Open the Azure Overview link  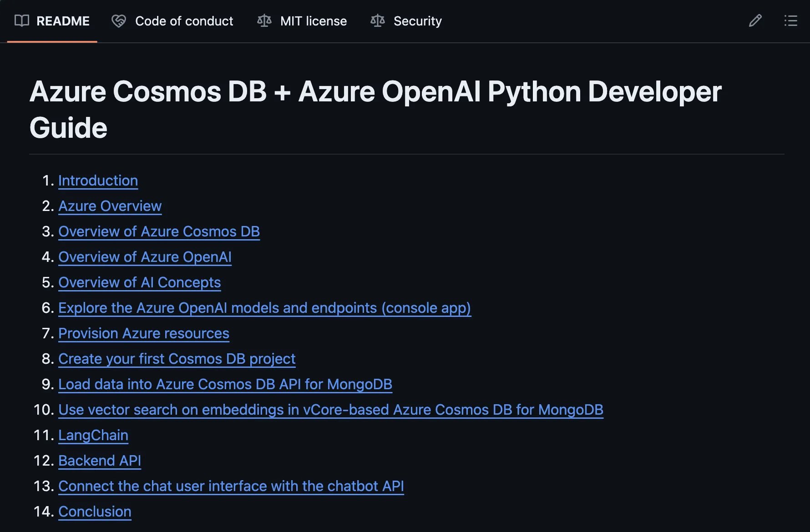pos(110,206)
